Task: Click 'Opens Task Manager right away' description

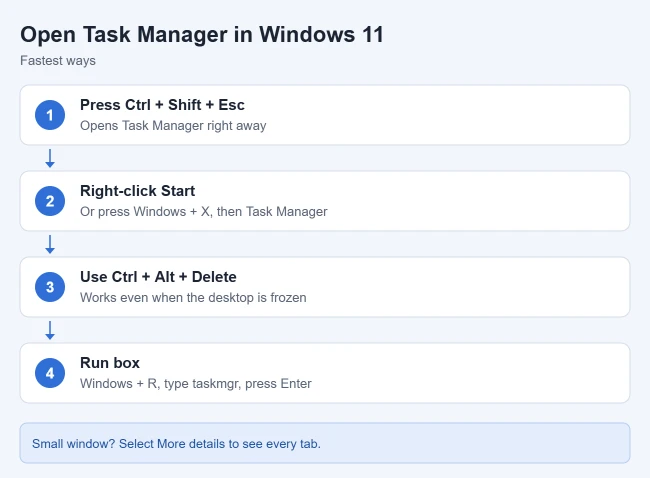Action: point(173,126)
